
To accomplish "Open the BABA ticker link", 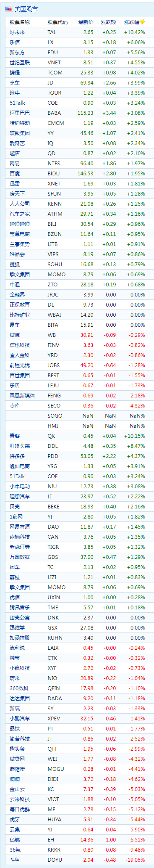I will coord(54,113).
